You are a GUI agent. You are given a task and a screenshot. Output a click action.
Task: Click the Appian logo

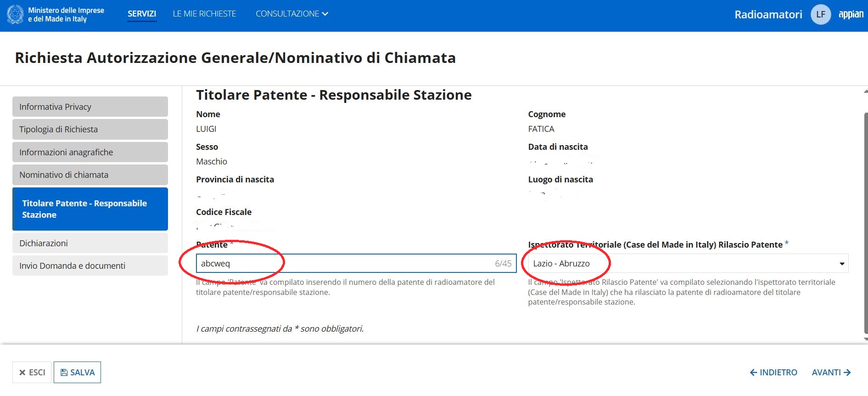pos(851,14)
